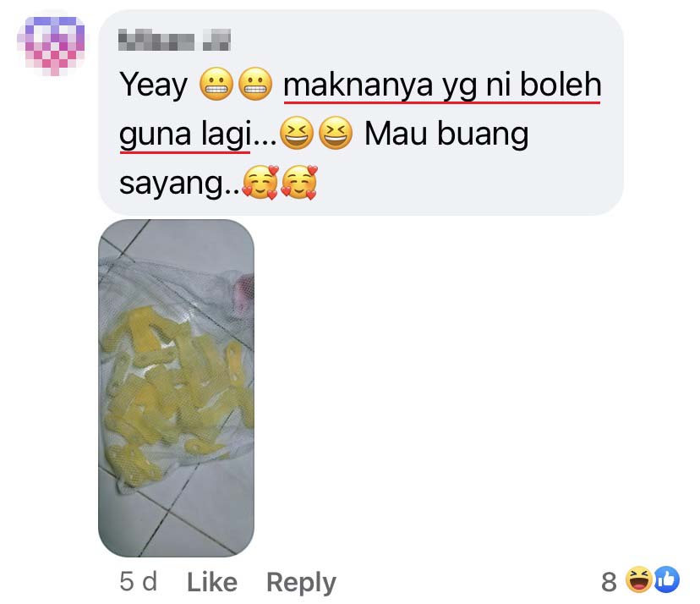Click the first squinting laugh emoji
The width and height of the screenshot is (700, 604).
tap(297, 133)
